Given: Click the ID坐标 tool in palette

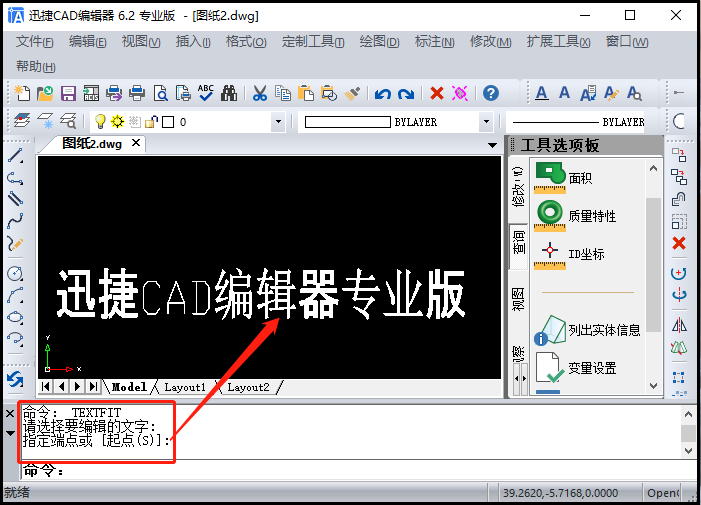Looking at the screenshot, I should (x=569, y=254).
